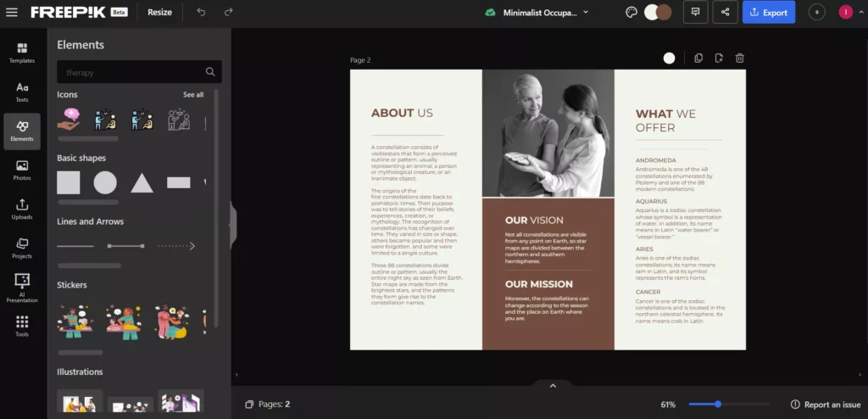Adjust the zoom slider handle

point(718,404)
